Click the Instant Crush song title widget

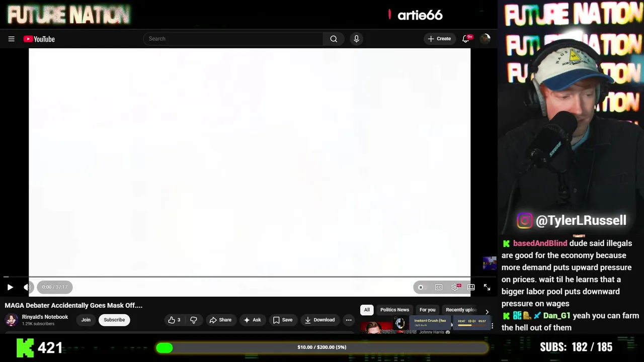(x=430, y=320)
